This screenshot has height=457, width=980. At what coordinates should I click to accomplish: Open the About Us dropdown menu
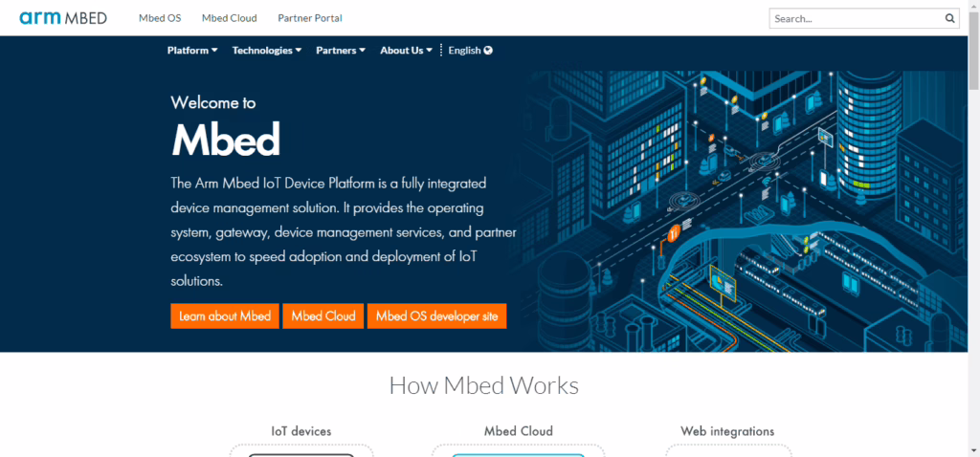click(406, 51)
